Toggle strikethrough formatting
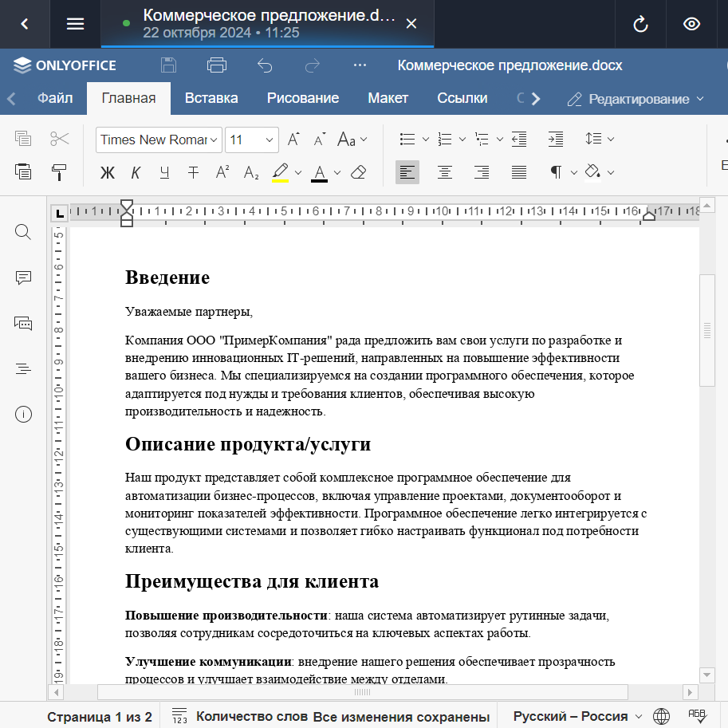This screenshot has height=728, width=728. tap(193, 173)
